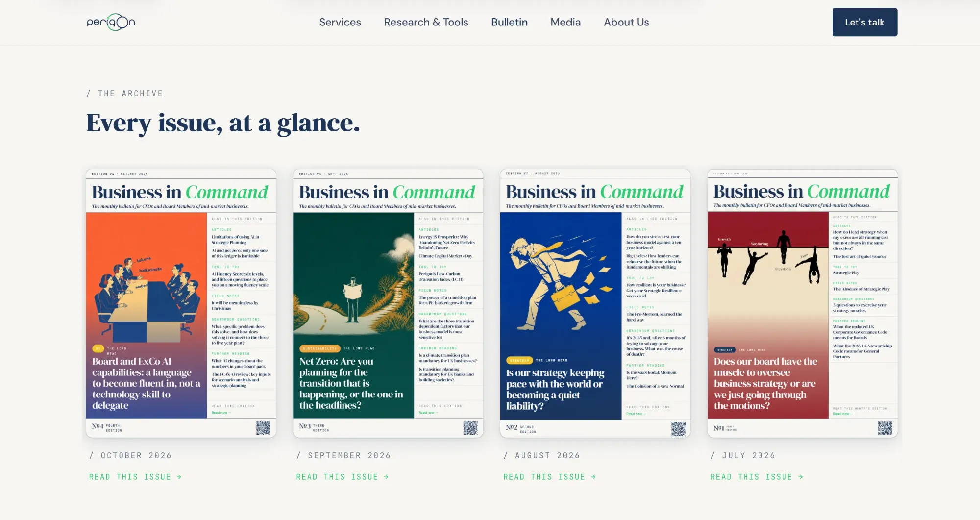The height and width of the screenshot is (520, 980).
Task: Click 'Read now' on the first edition cover
Action: [843, 414]
